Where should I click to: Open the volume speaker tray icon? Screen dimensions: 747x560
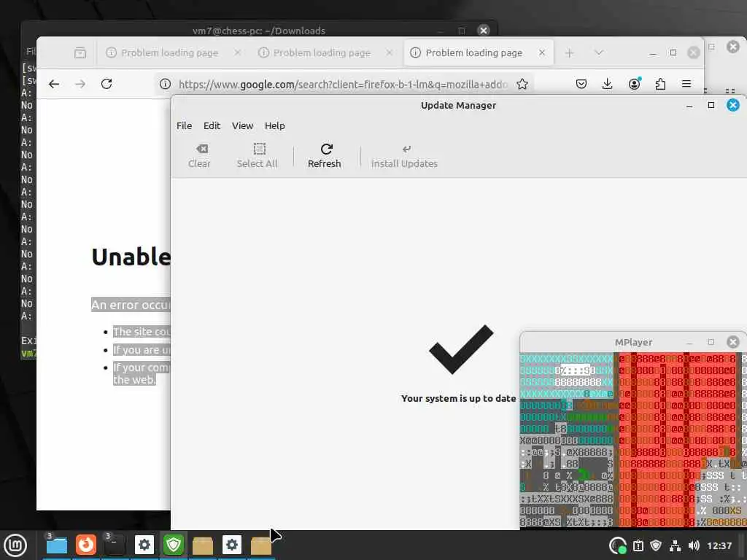tap(694, 545)
